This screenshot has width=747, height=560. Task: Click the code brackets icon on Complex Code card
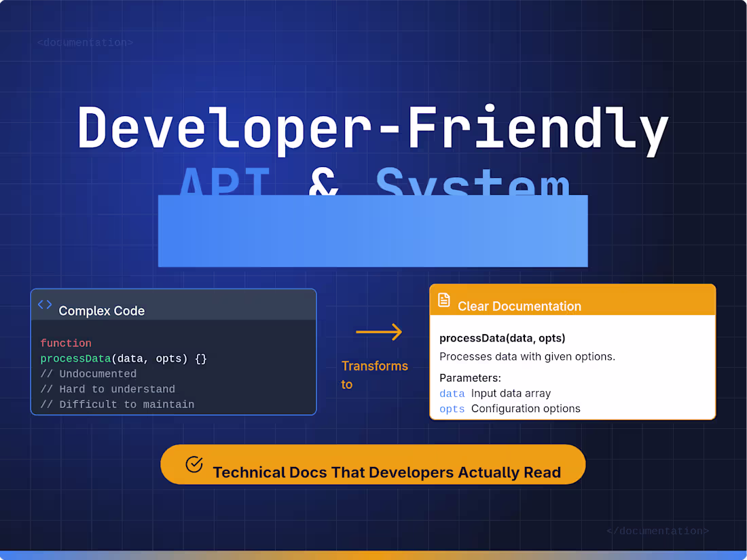(44, 305)
